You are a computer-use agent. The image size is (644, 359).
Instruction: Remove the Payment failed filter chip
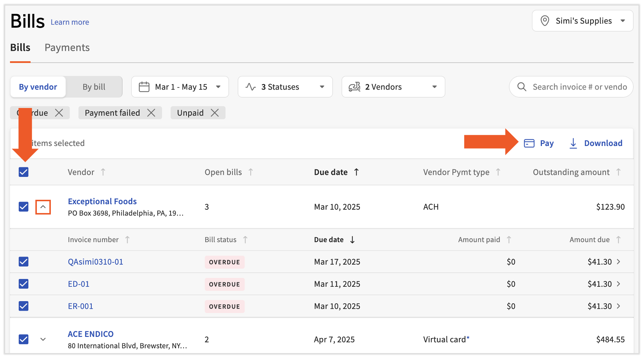pos(151,113)
